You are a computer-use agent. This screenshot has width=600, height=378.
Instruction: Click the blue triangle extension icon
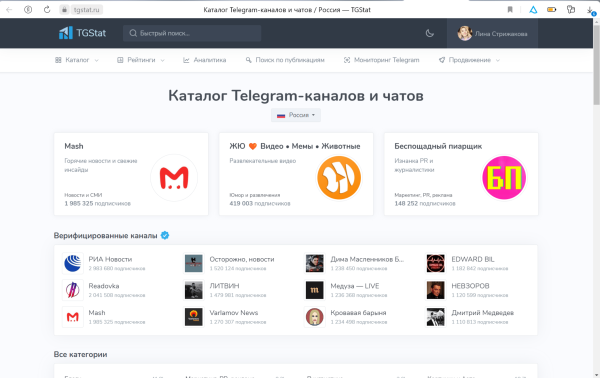pyautogui.click(x=533, y=10)
